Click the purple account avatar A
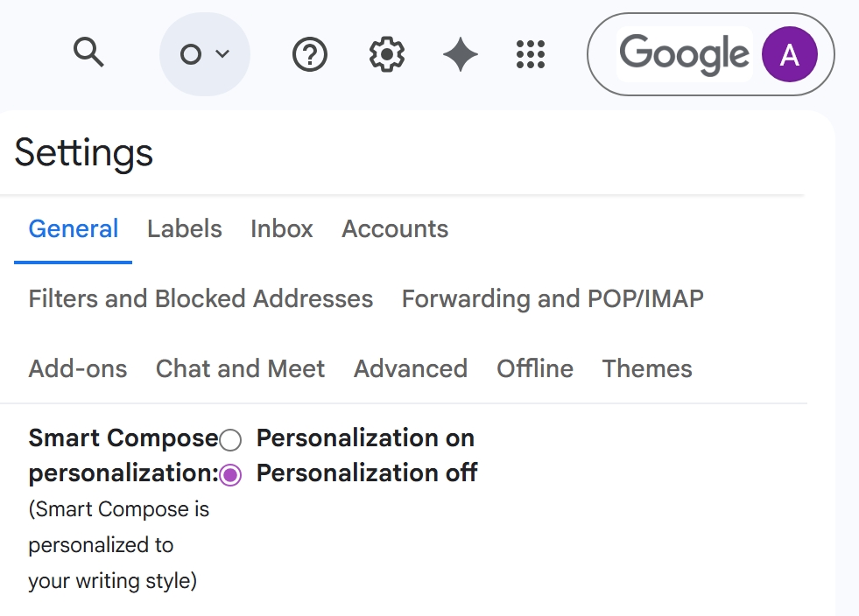The image size is (859, 616). pos(789,54)
